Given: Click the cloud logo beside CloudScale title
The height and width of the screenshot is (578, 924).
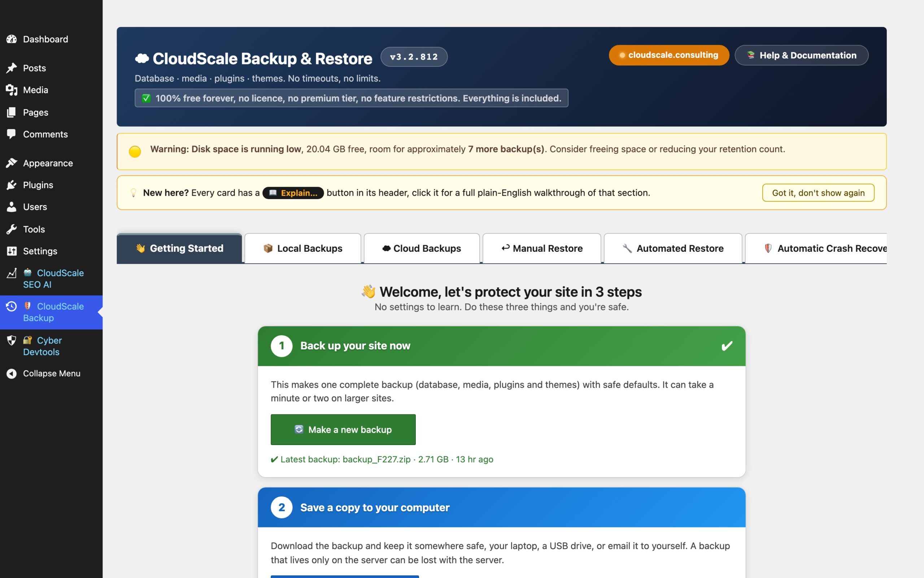Looking at the screenshot, I should click(x=142, y=58).
